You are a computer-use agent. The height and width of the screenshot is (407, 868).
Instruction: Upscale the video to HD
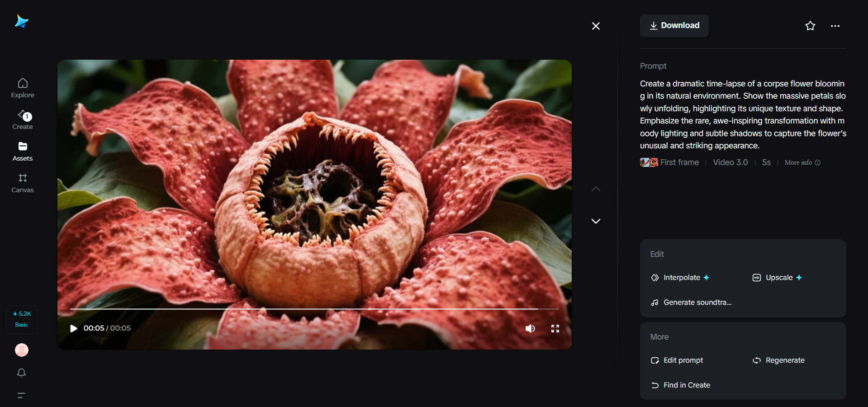coord(777,278)
